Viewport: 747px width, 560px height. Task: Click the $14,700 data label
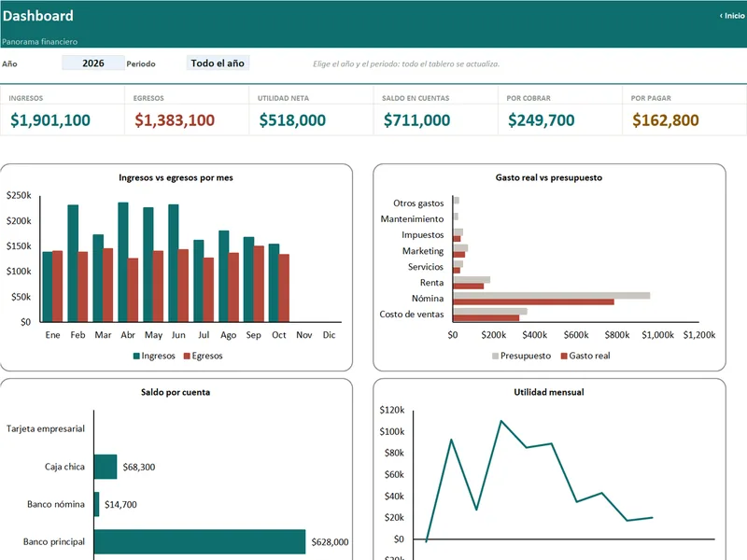click(120, 505)
